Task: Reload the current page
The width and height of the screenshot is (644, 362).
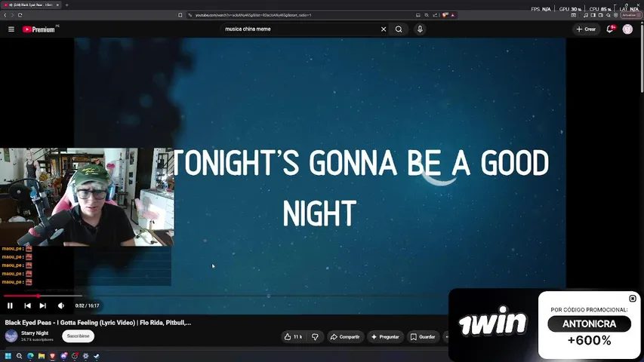Action: (20, 15)
